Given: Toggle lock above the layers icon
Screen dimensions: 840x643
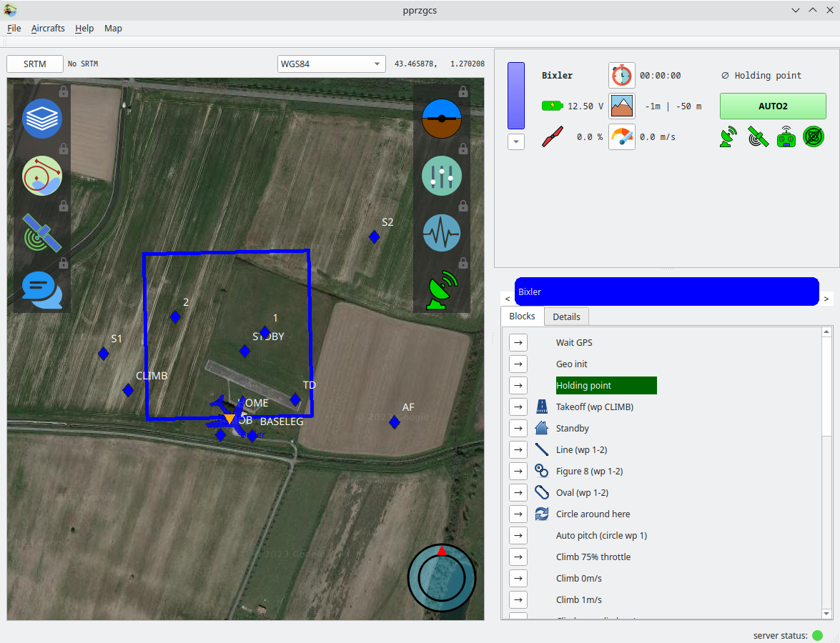Looking at the screenshot, I should [x=63, y=91].
